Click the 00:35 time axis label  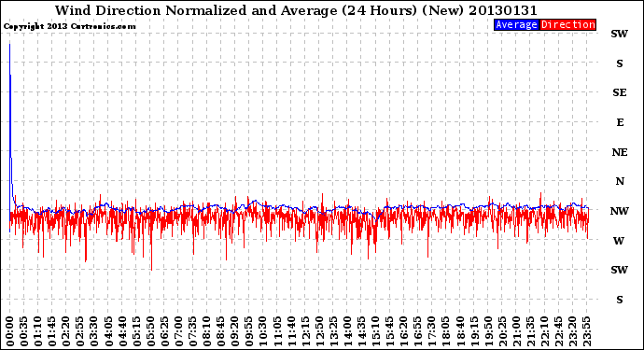pyautogui.click(x=24, y=331)
